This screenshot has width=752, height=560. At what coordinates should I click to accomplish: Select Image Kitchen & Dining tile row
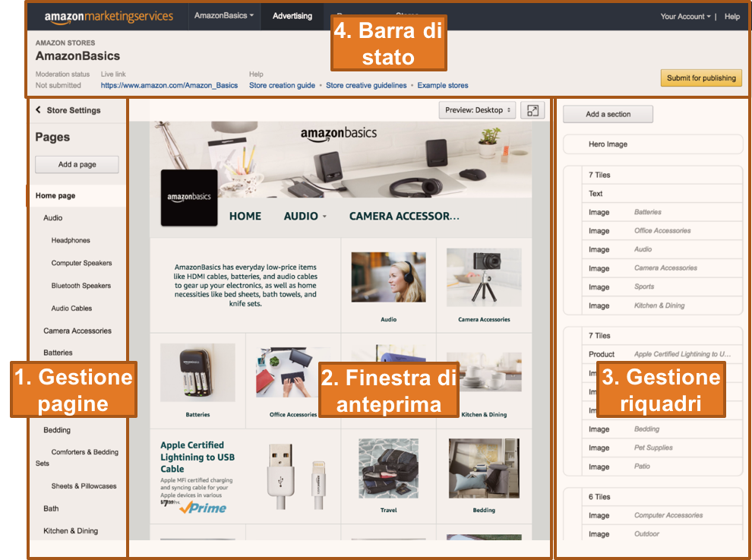662,305
